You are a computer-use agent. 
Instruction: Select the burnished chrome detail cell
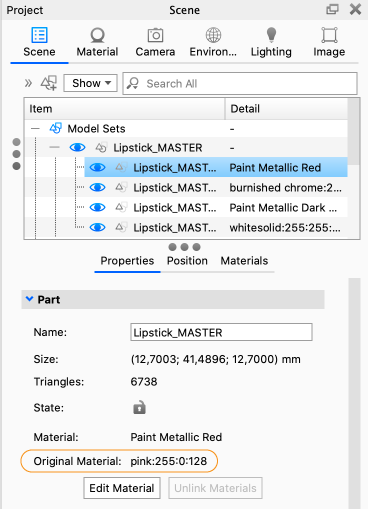(x=285, y=187)
